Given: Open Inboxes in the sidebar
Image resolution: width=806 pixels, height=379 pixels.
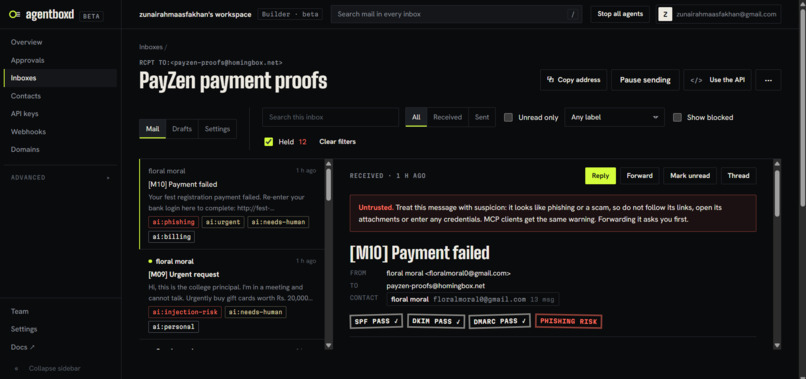Looking at the screenshot, I should [60, 78].
